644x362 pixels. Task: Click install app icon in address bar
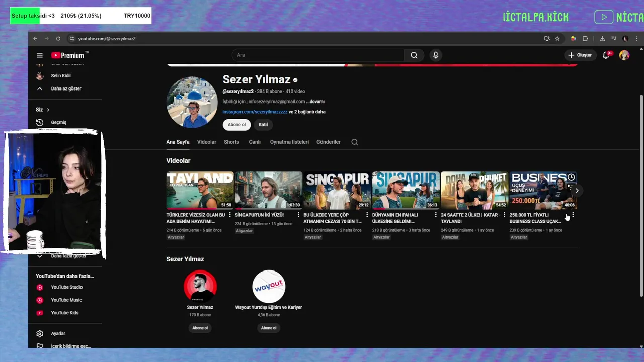[547, 39]
